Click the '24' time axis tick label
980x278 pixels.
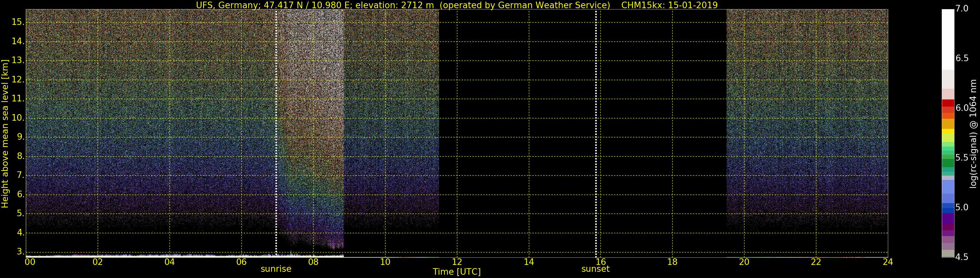(888, 262)
